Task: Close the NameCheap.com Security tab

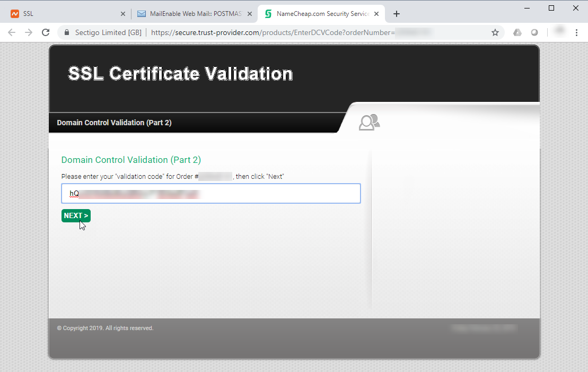Action: pos(376,14)
